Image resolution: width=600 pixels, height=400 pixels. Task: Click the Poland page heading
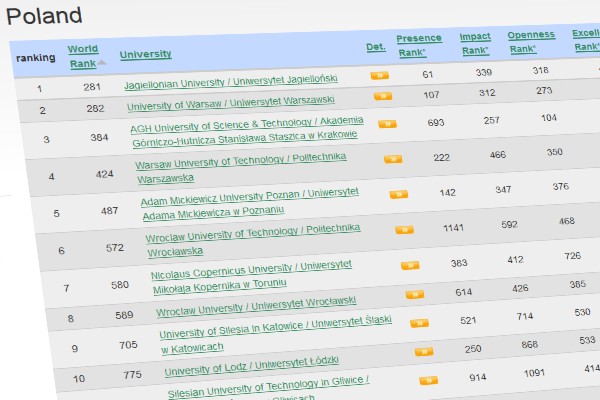point(44,16)
